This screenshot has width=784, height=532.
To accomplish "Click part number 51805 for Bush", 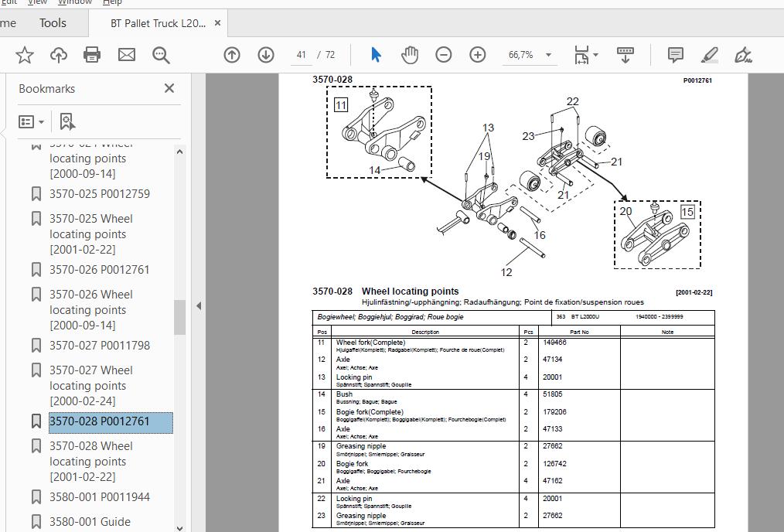I will 553,394.
